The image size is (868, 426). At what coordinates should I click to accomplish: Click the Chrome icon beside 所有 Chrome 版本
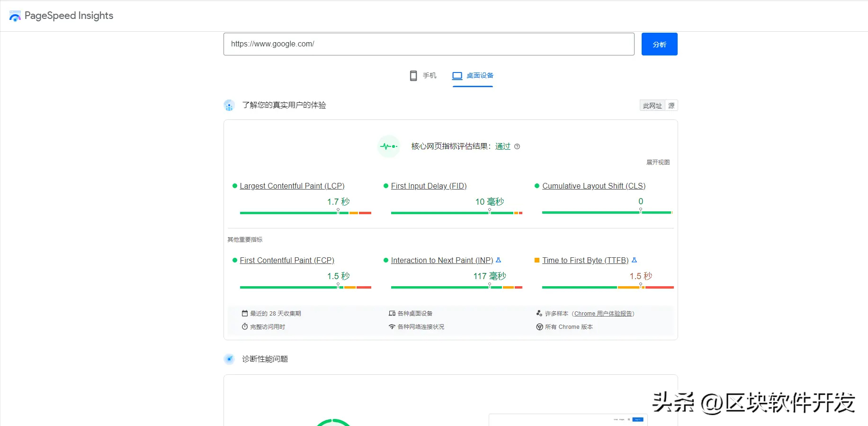click(539, 327)
